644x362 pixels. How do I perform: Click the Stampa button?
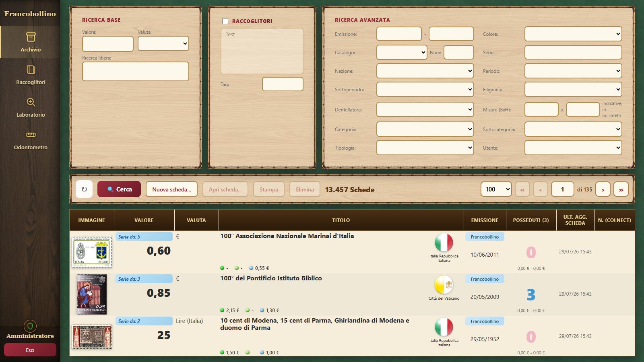[269, 189]
